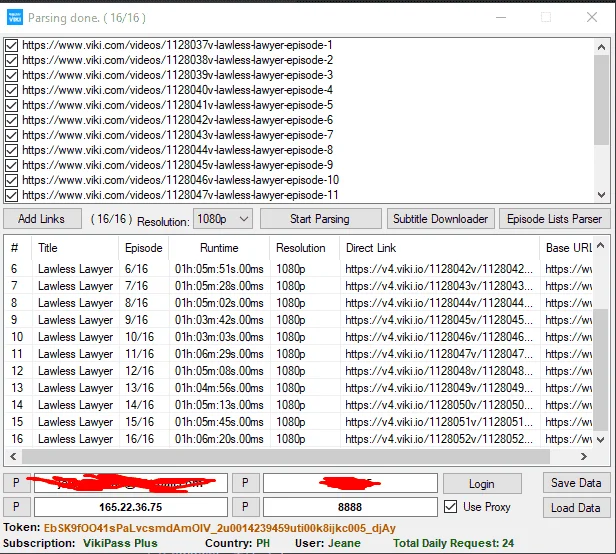Select row with episode 10/16
Viewport: 616px width, 554px height.
pyautogui.click(x=299, y=337)
